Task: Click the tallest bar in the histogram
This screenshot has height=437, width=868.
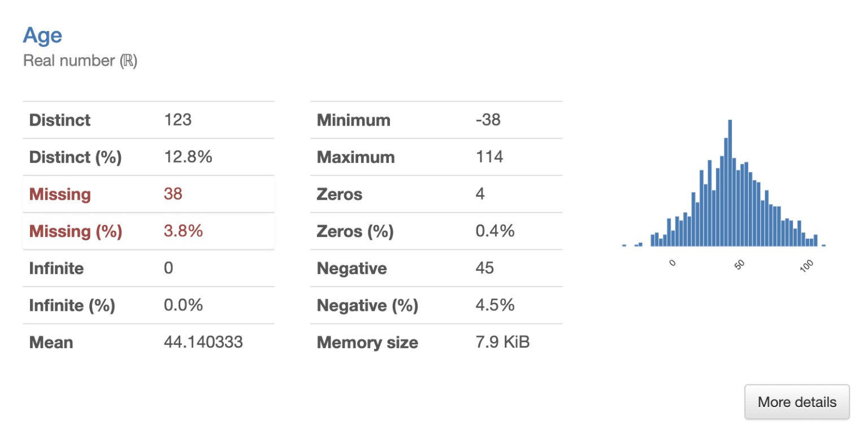Action: (x=730, y=183)
